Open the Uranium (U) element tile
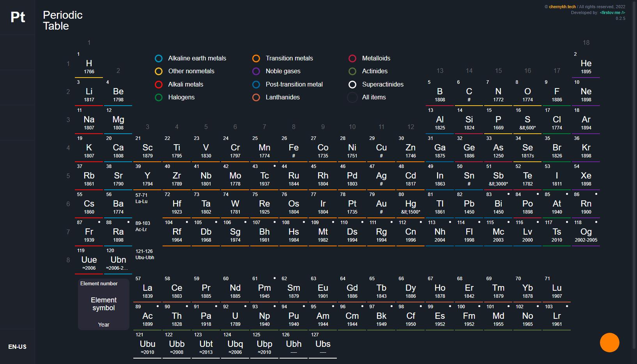 235,316
